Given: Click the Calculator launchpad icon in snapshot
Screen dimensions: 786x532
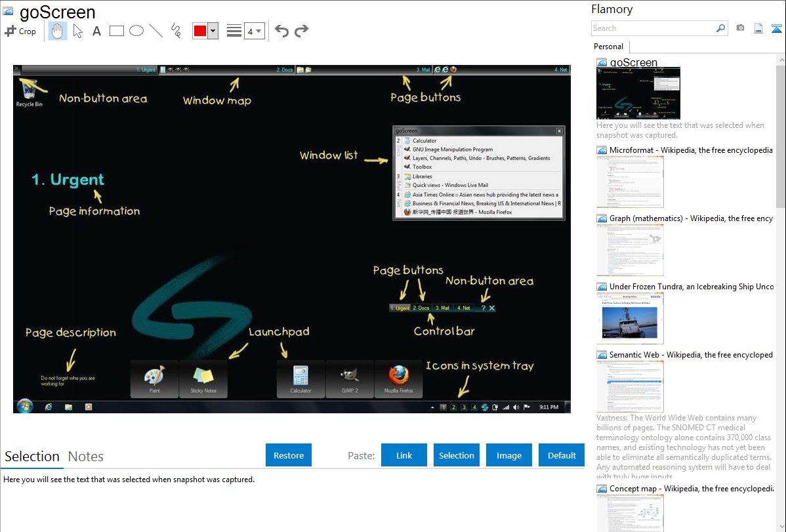Looking at the screenshot, I should point(300,379).
